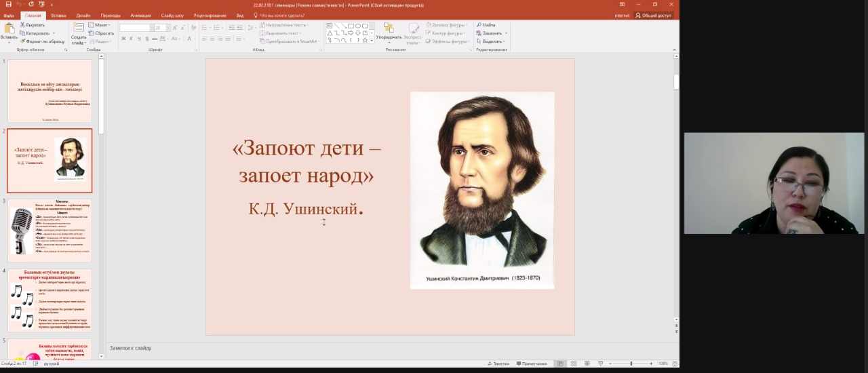Toggle bold Ж formatting
The image size is (868, 373).
click(123, 39)
